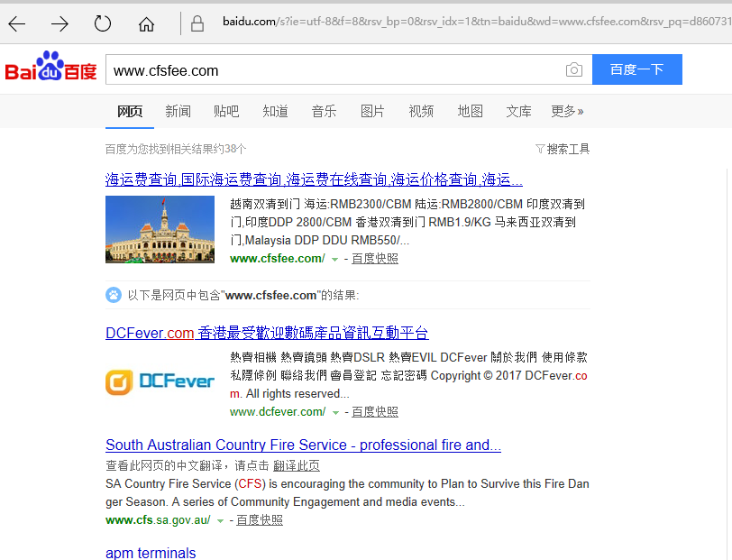Click the snippet text starting 越南双清到门

407,222
